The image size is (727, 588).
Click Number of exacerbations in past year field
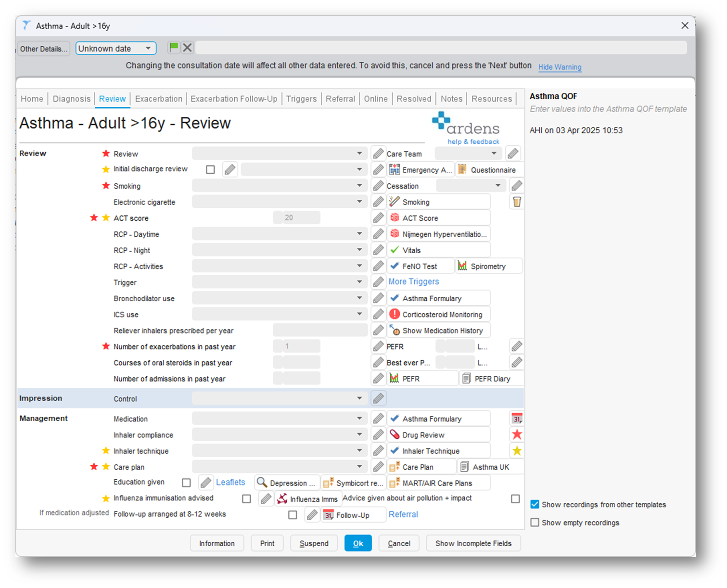point(296,346)
